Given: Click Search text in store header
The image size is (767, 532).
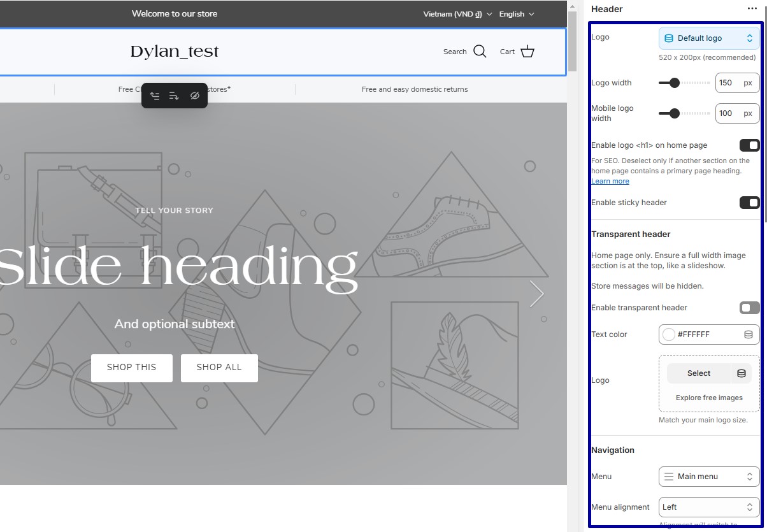Looking at the screenshot, I should (455, 52).
